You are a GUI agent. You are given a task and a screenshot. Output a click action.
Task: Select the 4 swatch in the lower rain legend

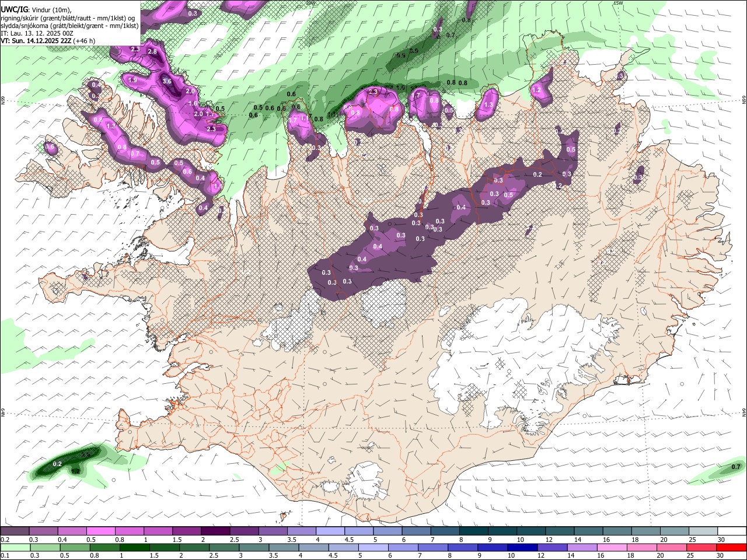coord(313,547)
